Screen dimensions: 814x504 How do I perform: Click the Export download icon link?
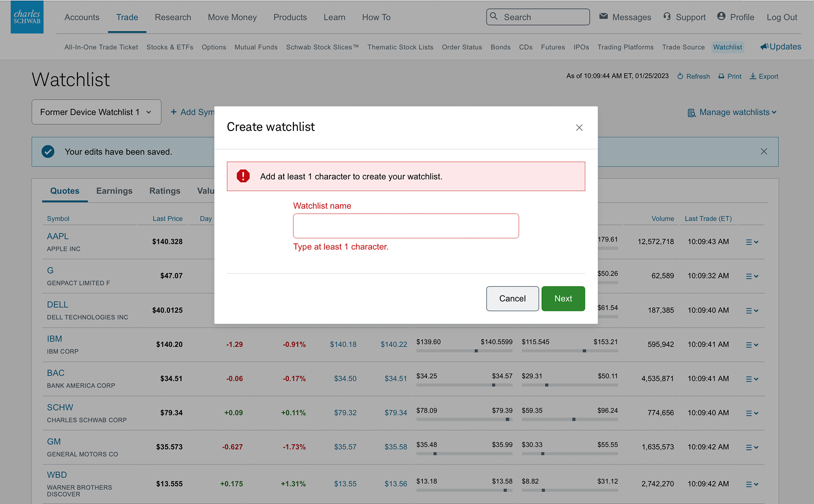(x=764, y=76)
